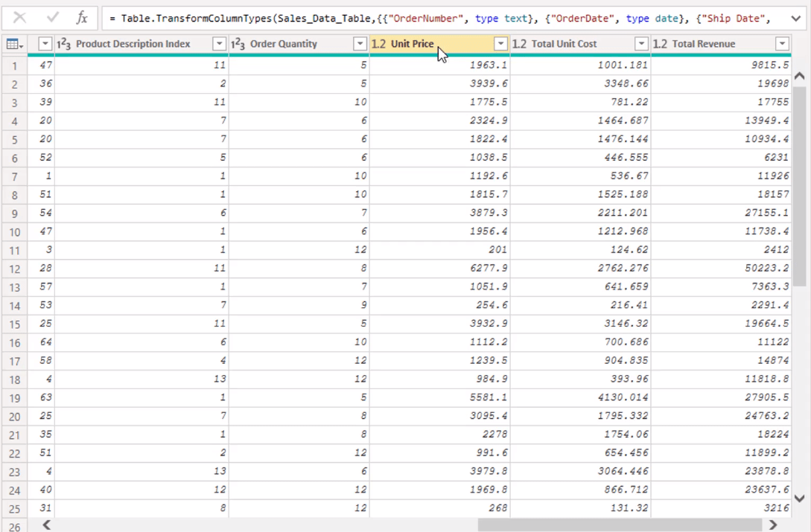Viewport: 811px width, 532px height.
Task: Select row number 1
Action: [14, 65]
